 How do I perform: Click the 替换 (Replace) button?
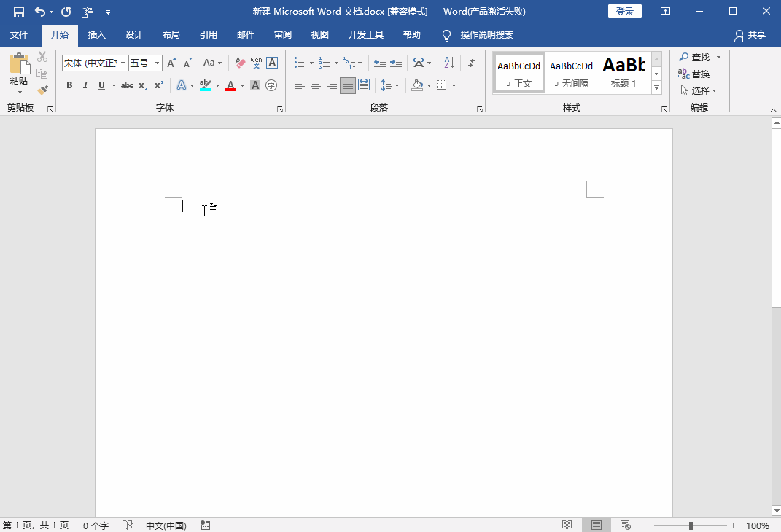tap(693, 74)
